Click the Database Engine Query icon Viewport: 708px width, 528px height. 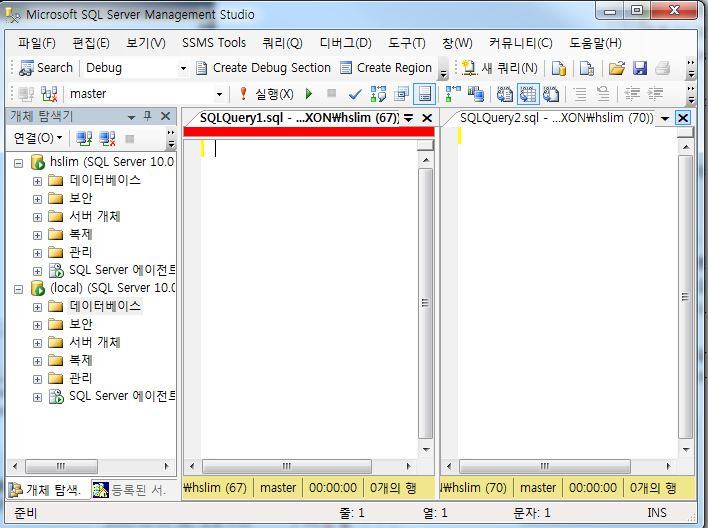click(559, 69)
